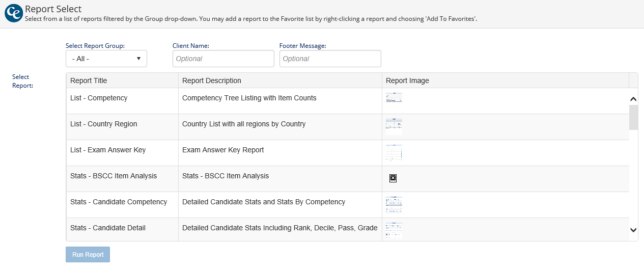Screen dimensions: 644x269
Task: Select the List - Competency report row
Action: tap(99, 98)
